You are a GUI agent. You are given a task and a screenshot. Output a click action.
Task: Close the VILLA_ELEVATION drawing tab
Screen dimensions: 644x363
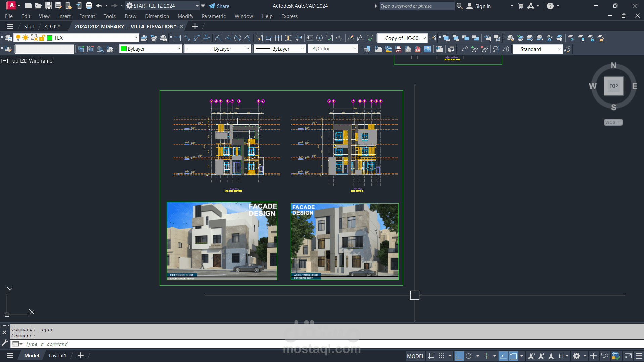[181, 26]
